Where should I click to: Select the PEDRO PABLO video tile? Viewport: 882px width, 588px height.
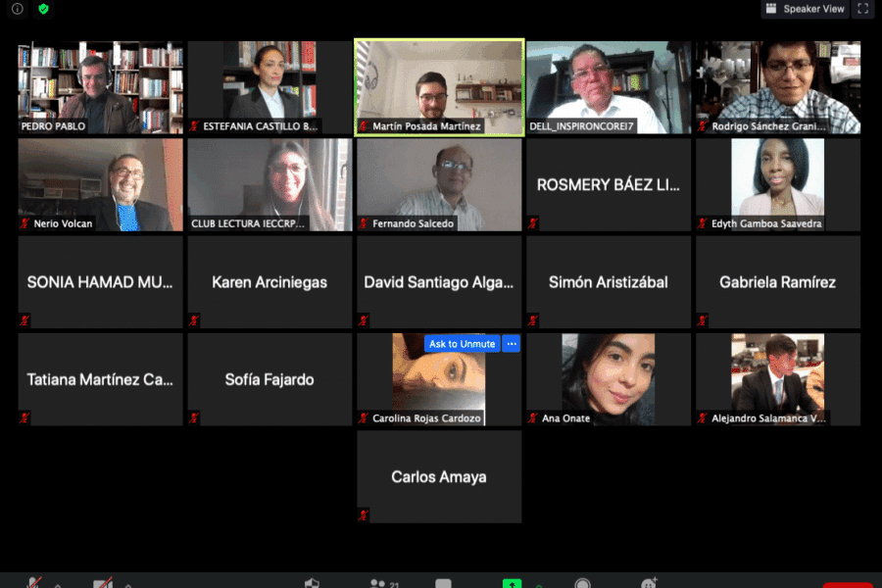coord(100,86)
